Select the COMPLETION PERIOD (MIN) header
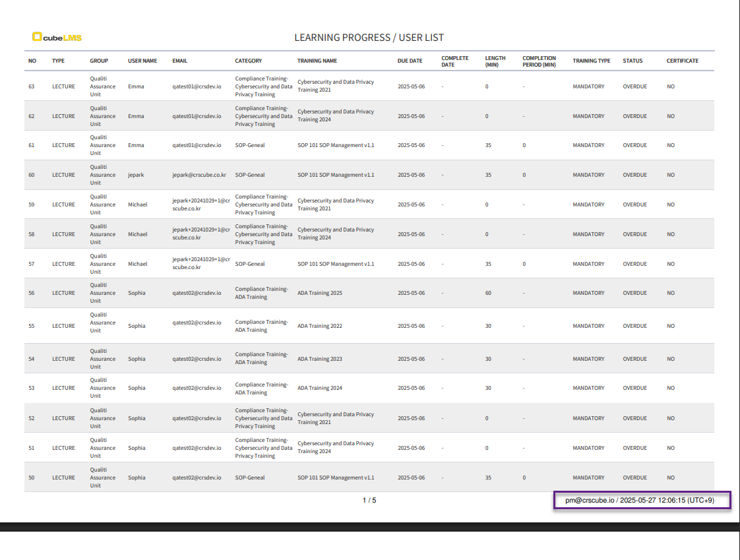Viewport: 740px width, 560px height. pyautogui.click(x=539, y=61)
